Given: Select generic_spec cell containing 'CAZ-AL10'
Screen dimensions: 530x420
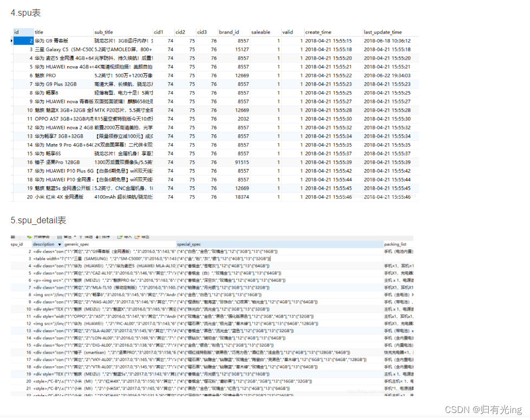Looking at the screenshot, I should click(x=120, y=273).
